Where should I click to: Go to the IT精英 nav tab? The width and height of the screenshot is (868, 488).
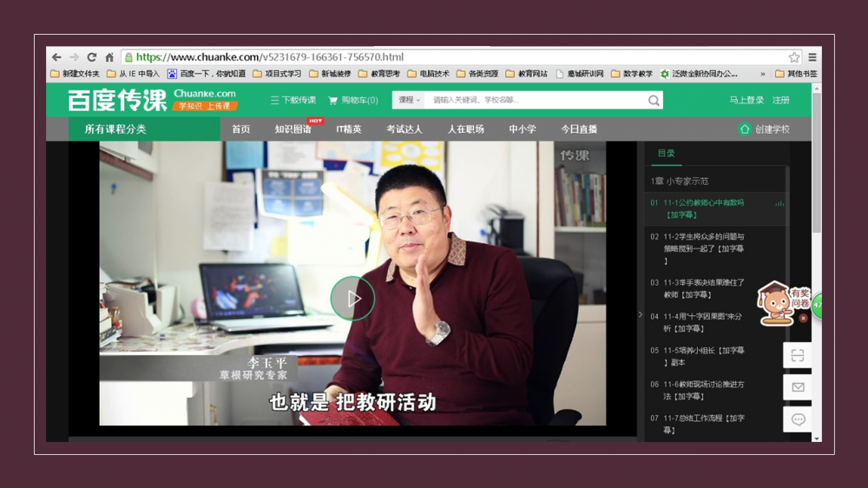[x=349, y=129]
